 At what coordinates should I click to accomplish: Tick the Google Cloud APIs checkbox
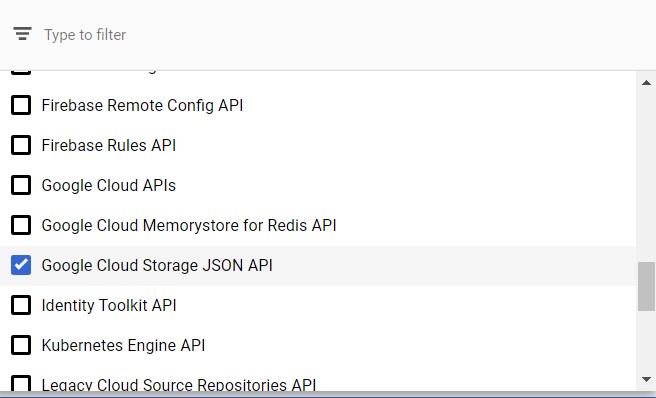coord(21,185)
